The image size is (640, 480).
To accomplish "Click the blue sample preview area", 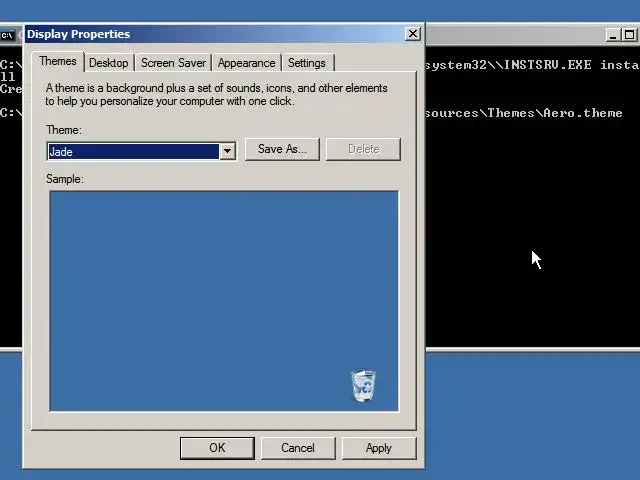I will (224, 301).
